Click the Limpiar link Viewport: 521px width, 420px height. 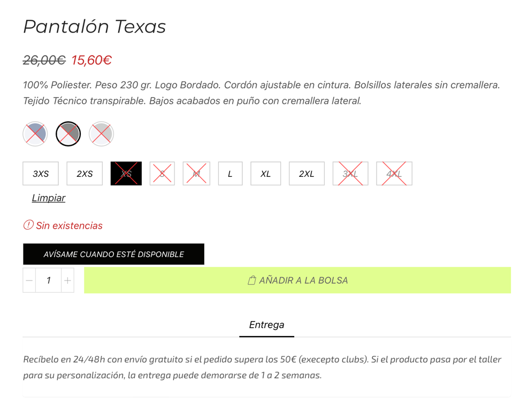49,198
